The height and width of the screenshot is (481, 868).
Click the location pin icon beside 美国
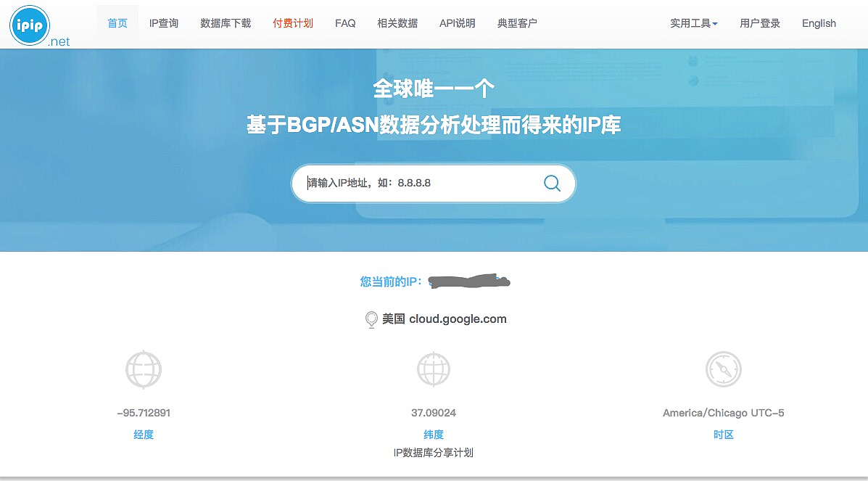(371, 319)
